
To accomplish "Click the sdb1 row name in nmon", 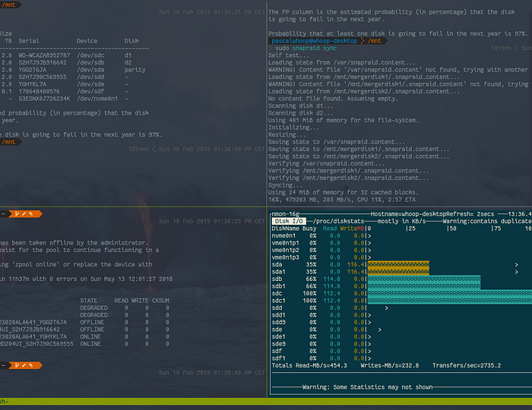I will [279, 286].
